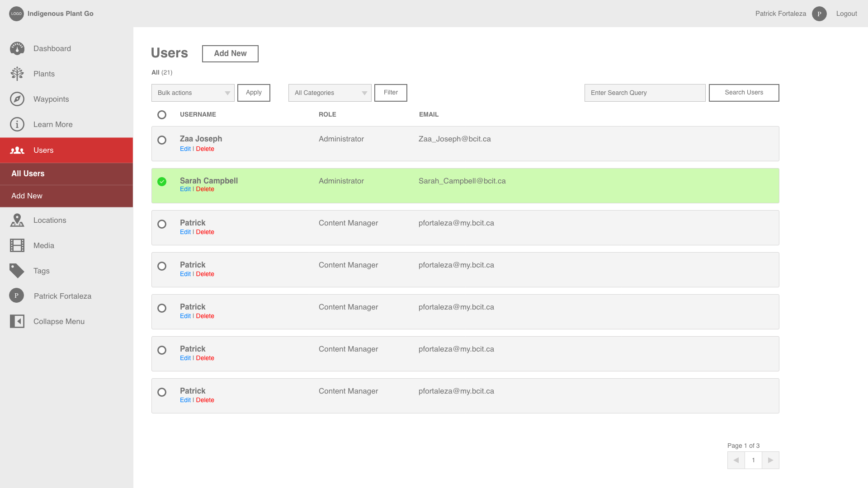
Task: Click the Enter Search Query field
Action: pyautogui.click(x=645, y=93)
